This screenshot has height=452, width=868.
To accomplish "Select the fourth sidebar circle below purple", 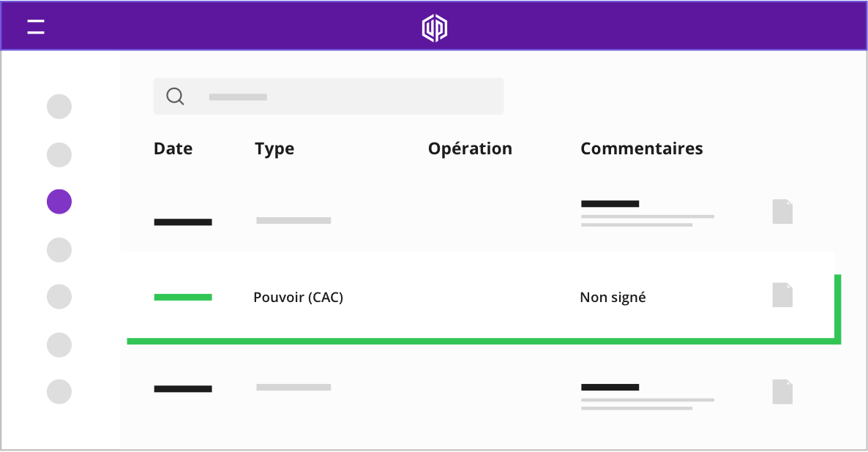I will pos(59,250).
